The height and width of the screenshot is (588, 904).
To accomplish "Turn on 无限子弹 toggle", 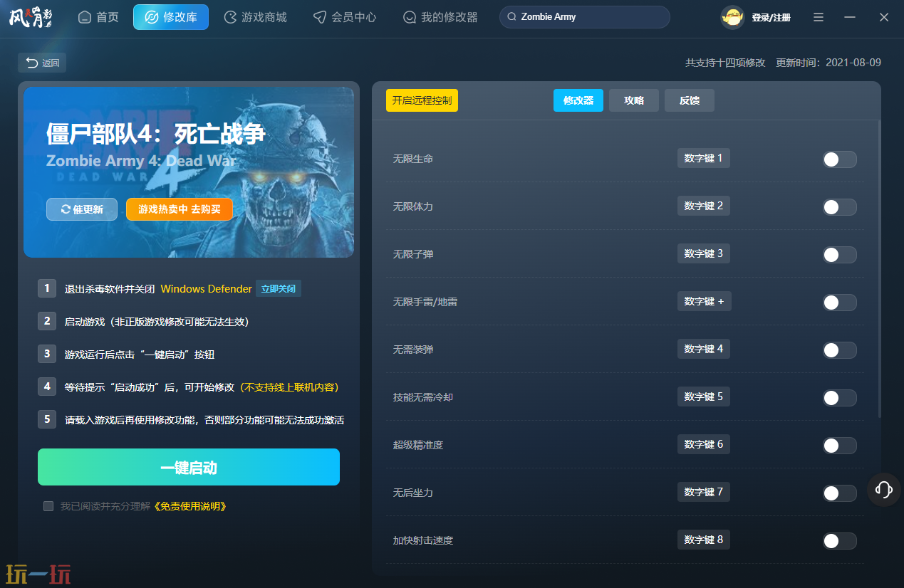I will tap(839, 255).
